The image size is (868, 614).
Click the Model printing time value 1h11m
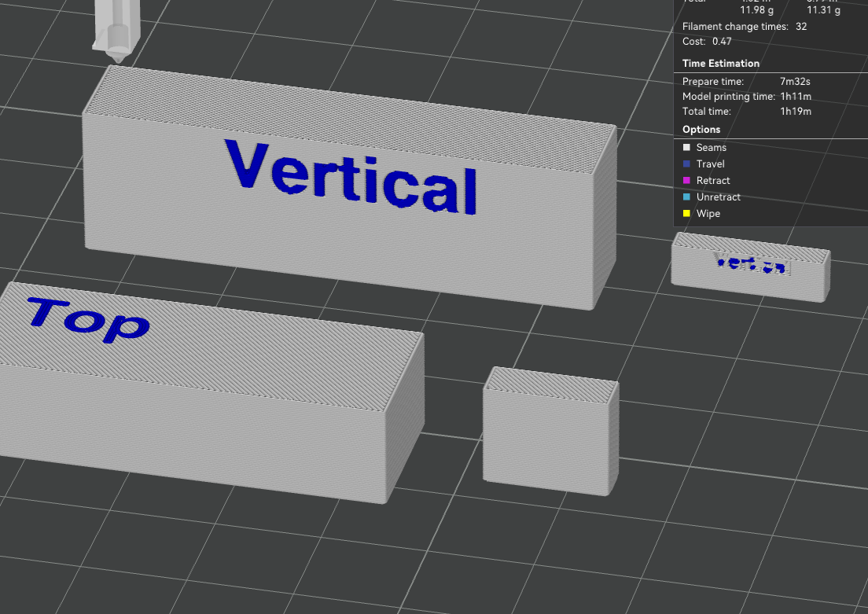(796, 97)
